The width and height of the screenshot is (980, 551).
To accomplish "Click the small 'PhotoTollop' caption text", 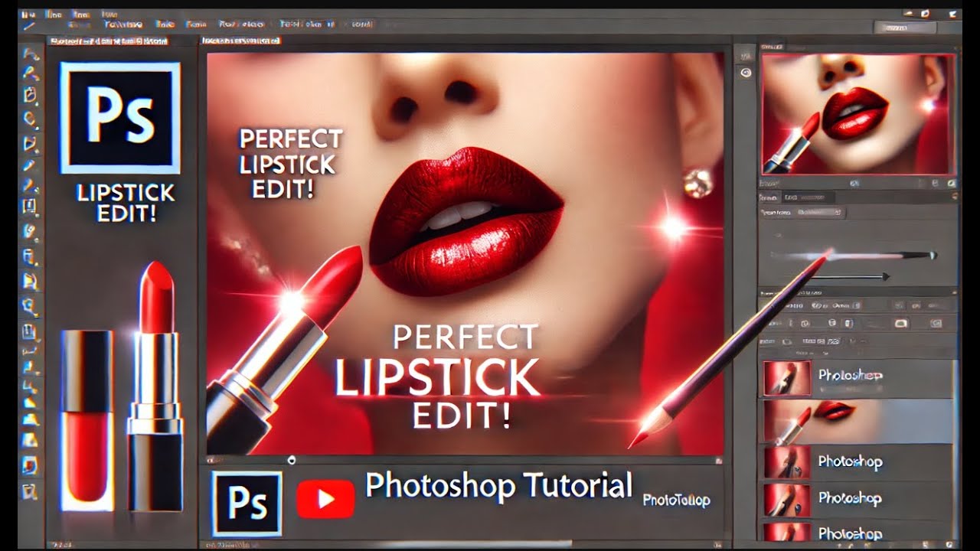I will 676,500.
